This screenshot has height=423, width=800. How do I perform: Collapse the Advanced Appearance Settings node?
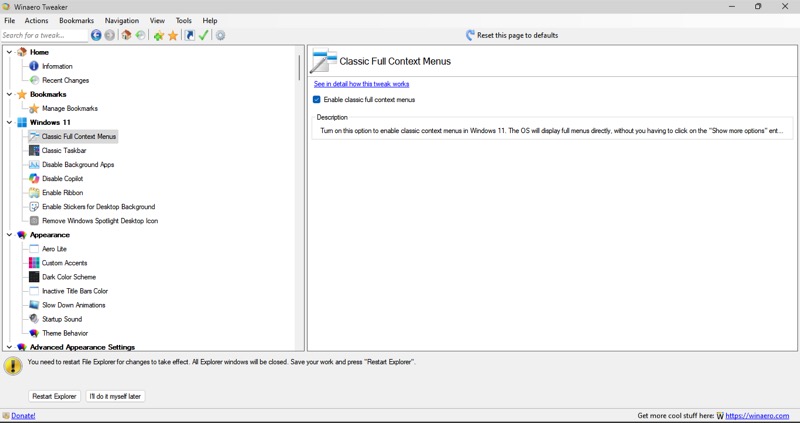9,347
